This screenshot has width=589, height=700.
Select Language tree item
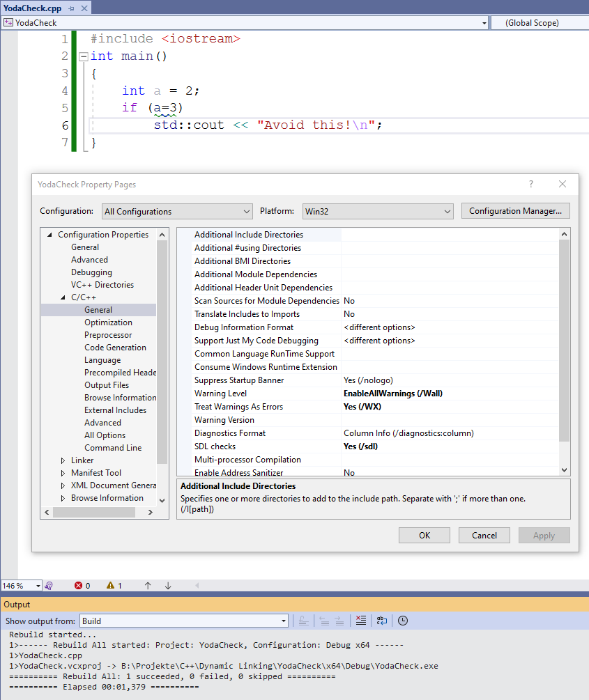102,360
